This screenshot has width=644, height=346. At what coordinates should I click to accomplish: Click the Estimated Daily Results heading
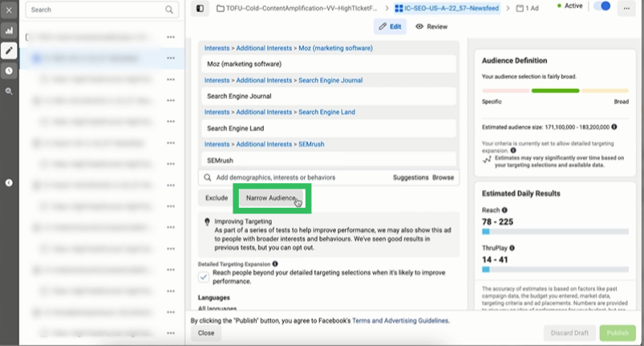coord(520,193)
